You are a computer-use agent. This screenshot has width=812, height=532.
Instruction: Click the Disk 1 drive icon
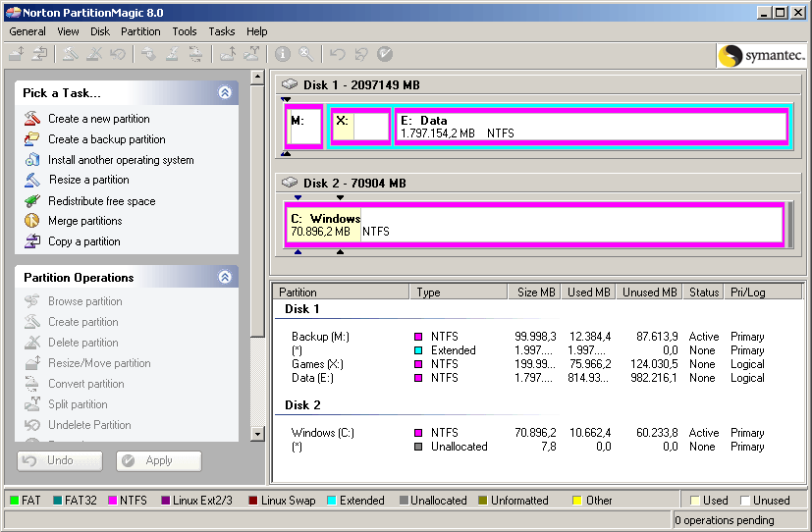tap(290, 83)
